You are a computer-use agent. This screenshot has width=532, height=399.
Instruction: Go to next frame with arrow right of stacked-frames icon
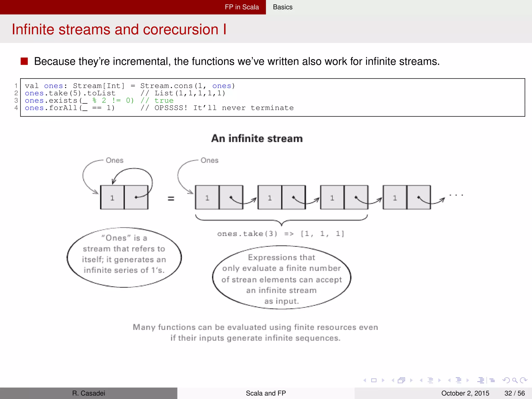point(411,380)
